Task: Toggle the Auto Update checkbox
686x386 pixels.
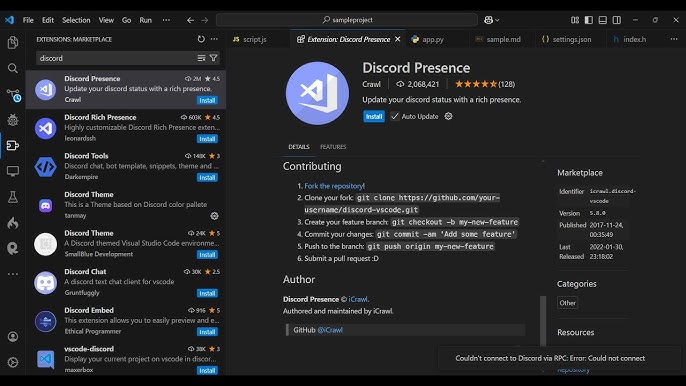Action: (x=394, y=116)
